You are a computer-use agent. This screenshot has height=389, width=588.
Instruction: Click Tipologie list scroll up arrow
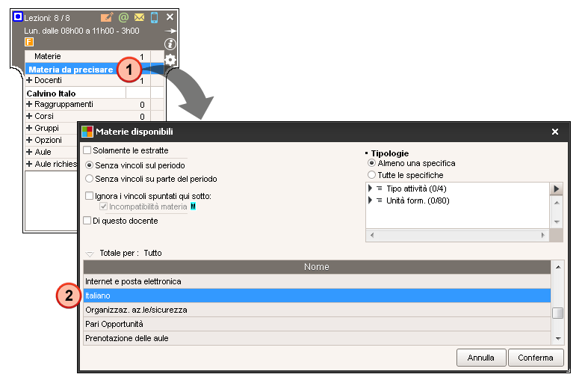(x=557, y=203)
